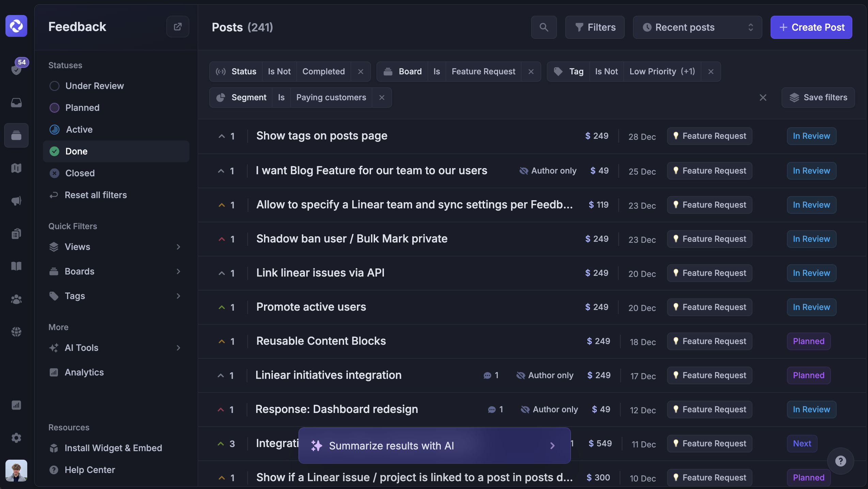
Task: Open the Analytics chart icon in the sidebar
Action: tap(16, 405)
